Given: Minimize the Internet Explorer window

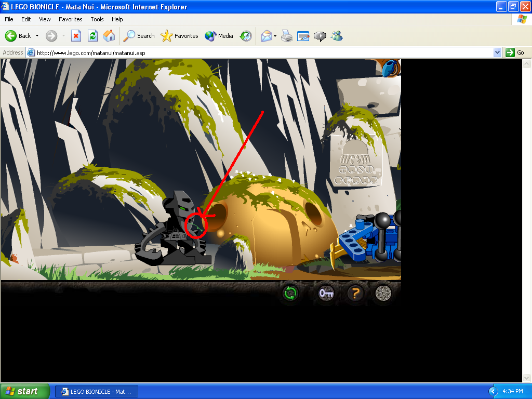Looking at the screenshot, I should tap(501, 6).
